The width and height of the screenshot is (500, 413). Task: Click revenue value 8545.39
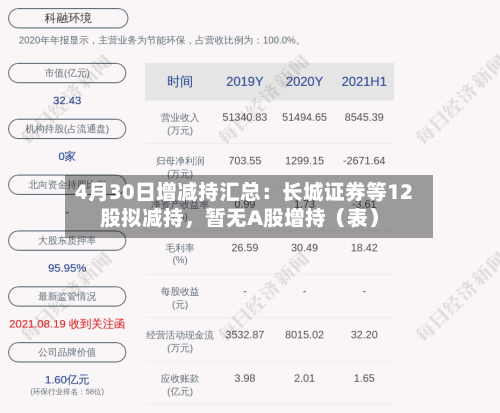[364, 117]
